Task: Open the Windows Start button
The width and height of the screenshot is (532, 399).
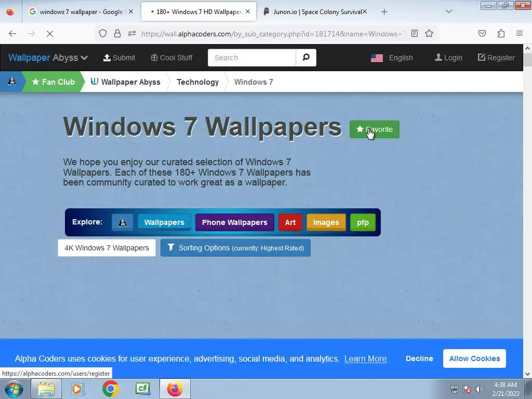Action: point(14,389)
